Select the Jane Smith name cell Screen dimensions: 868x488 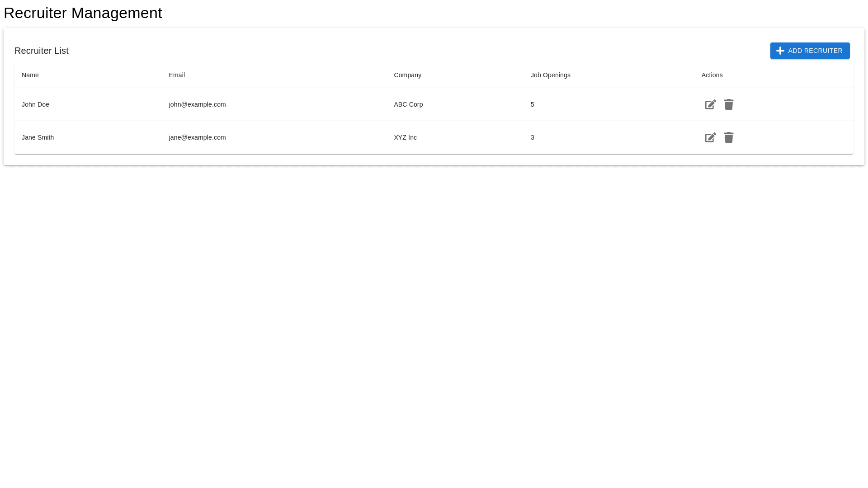pos(38,137)
